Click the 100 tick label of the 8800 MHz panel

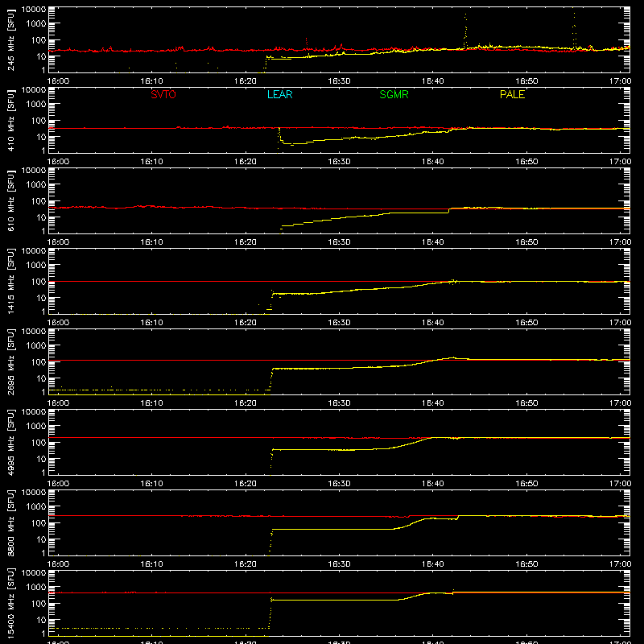[x=39, y=522]
